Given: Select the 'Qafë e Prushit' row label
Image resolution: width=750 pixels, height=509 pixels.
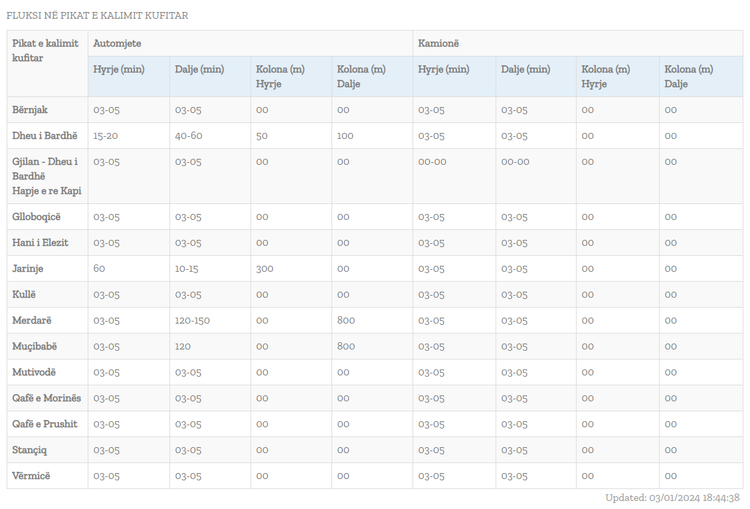Looking at the screenshot, I should [44, 423].
